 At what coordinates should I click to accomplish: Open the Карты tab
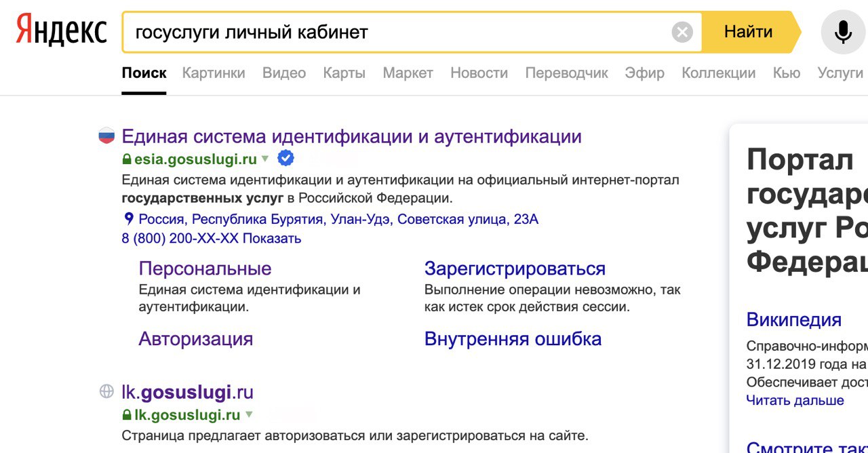coord(344,73)
